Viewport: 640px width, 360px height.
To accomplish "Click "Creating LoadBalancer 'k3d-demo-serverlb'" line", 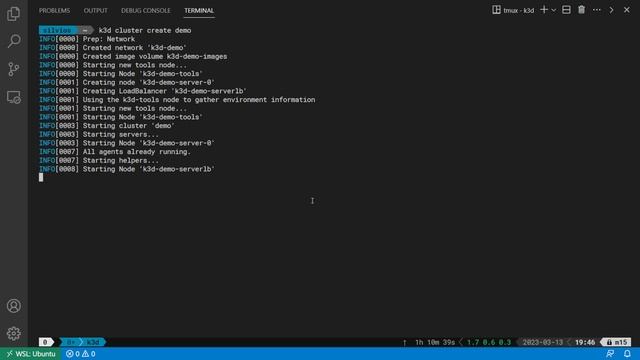I will (x=142, y=91).
